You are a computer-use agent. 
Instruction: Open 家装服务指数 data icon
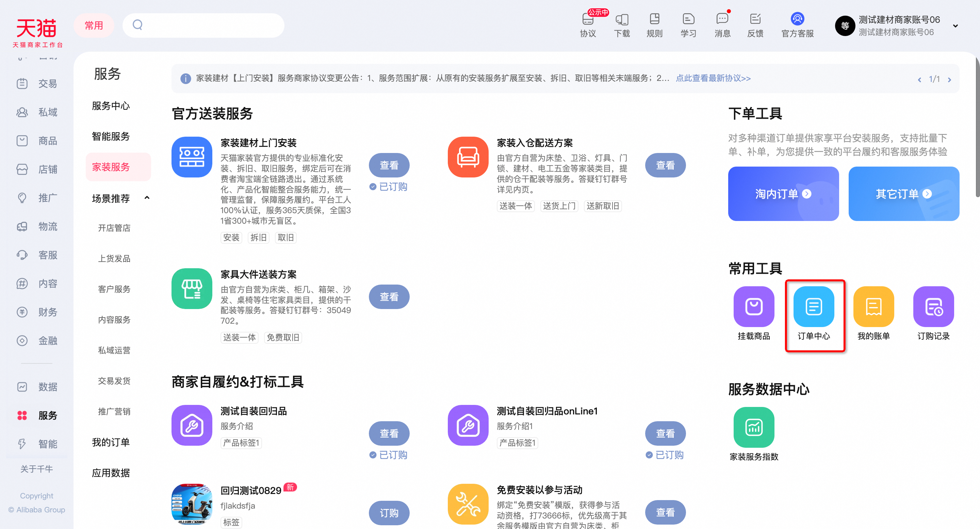point(754,427)
